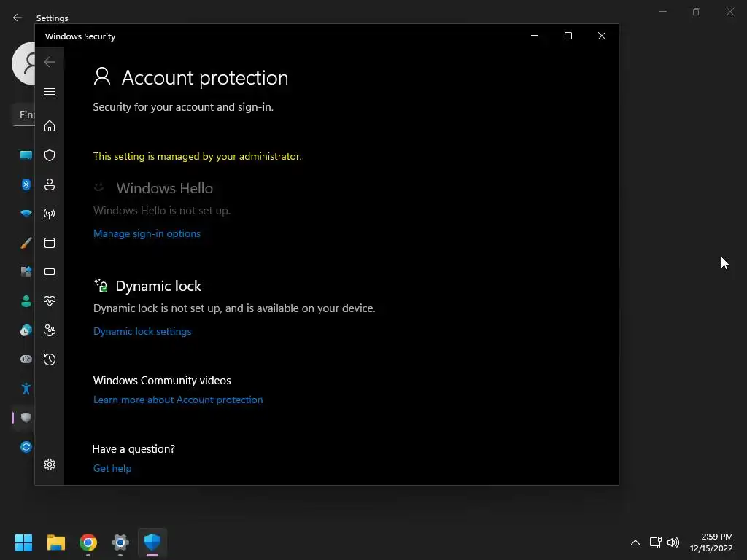The width and height of the screenshot is (747, 560).
Task: Click the Account protection header person icon
Action: (x=102, y=77)
